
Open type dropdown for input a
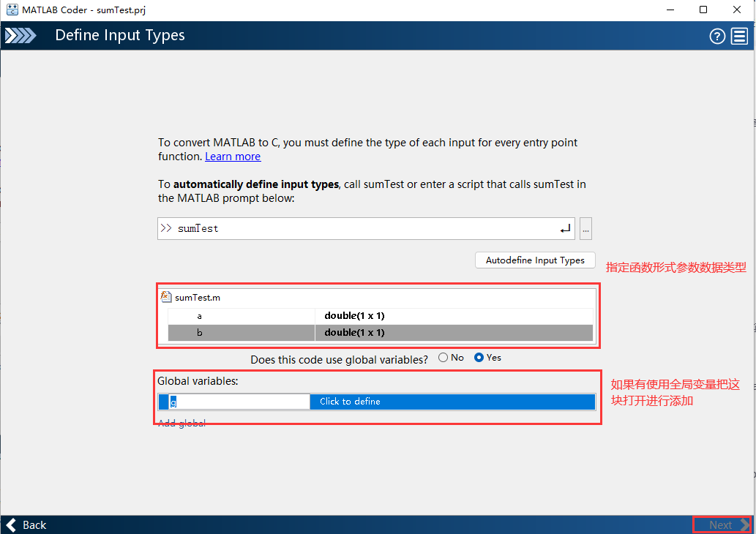coord(454,316)
